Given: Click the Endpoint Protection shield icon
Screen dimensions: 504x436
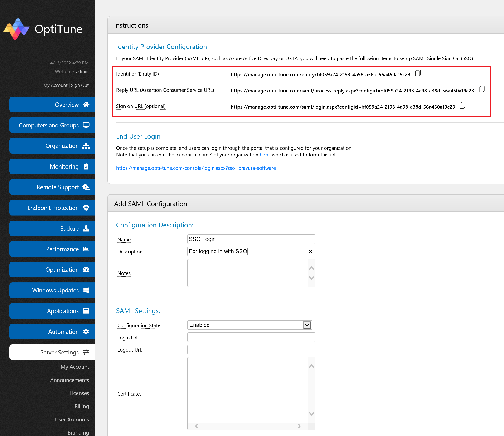Looking at the screenshot, I should pos(86,208).
